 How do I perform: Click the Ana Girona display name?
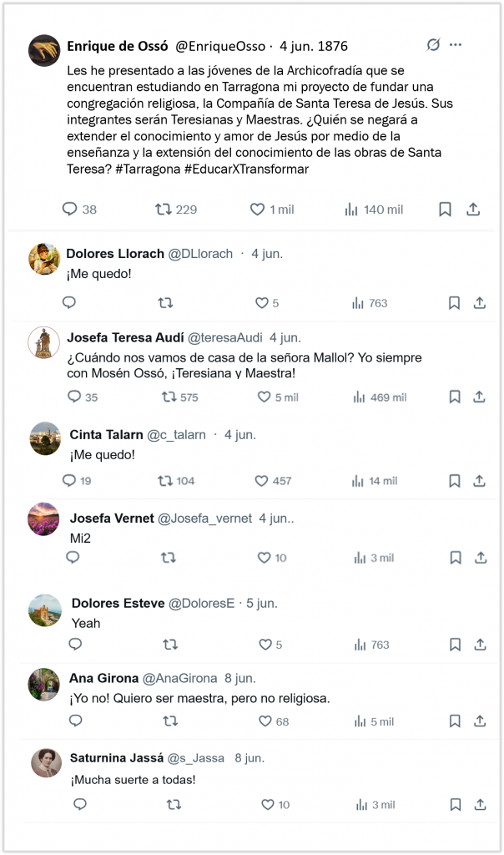pos(103,678)
